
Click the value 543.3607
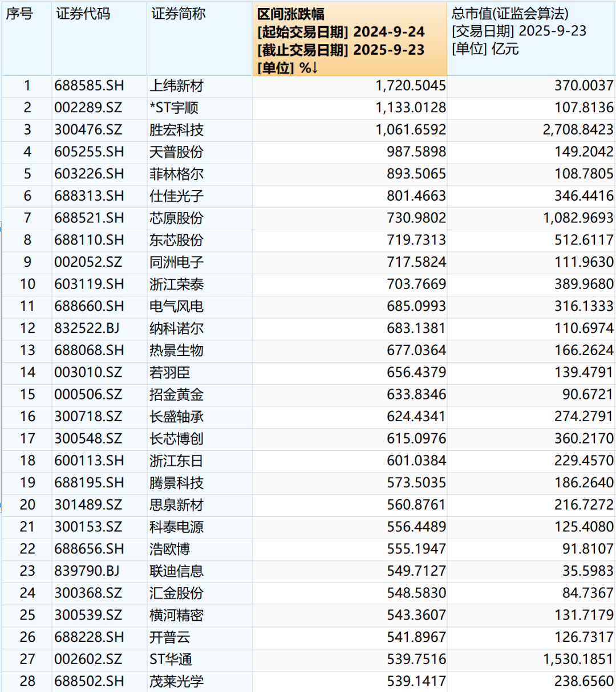click(416, 615)
